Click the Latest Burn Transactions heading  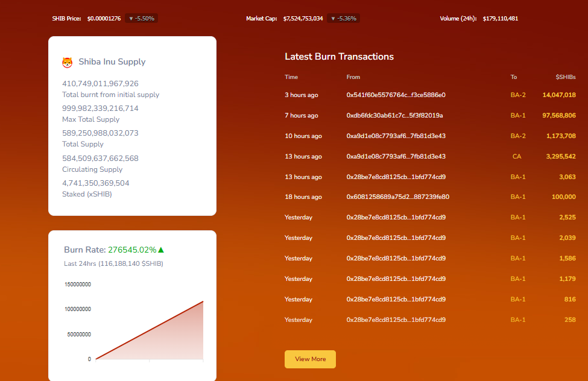point(339,57)
